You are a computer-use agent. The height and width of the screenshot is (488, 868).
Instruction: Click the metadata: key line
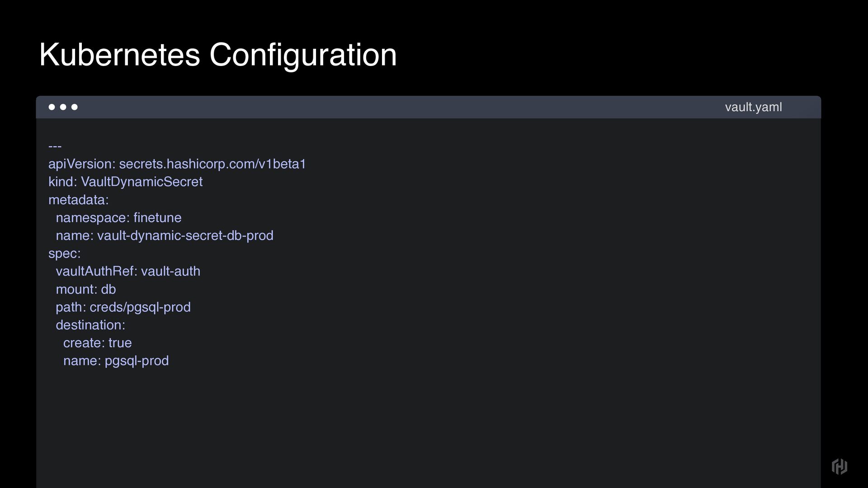[78, 200]
